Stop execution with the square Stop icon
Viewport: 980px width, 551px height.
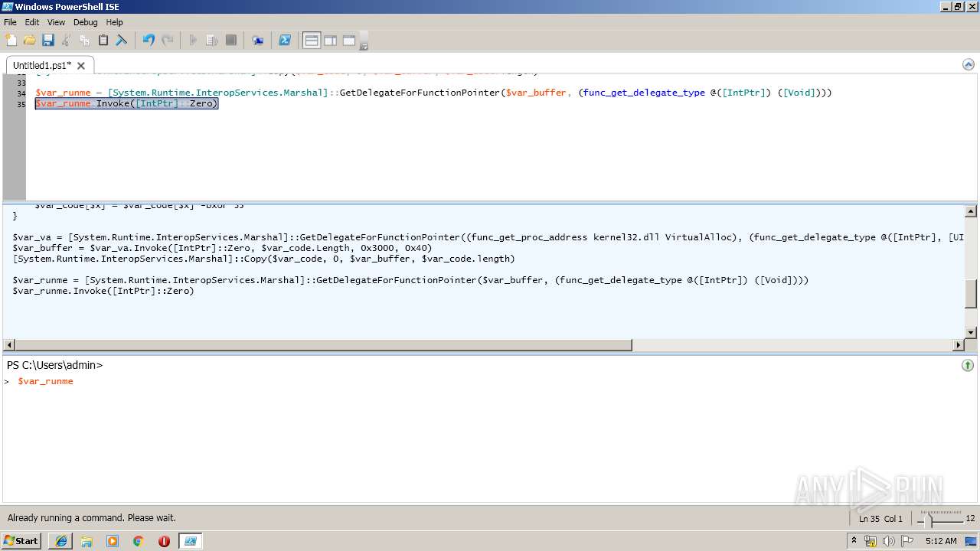(230, 40)
